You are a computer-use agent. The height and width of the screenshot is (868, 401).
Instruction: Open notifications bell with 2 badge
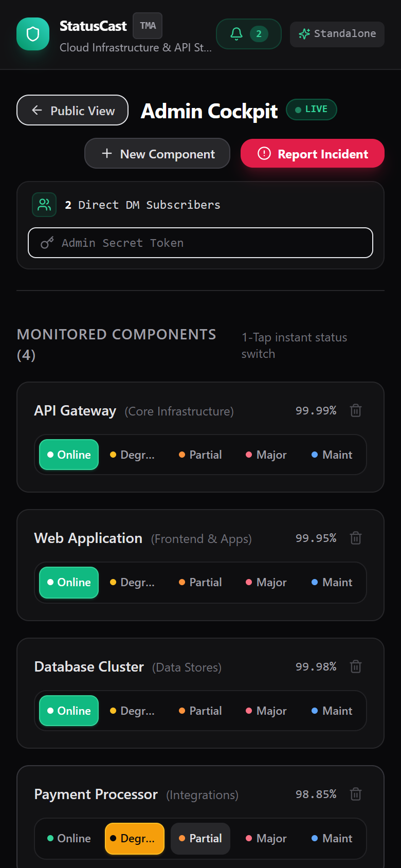pos(249,34)
